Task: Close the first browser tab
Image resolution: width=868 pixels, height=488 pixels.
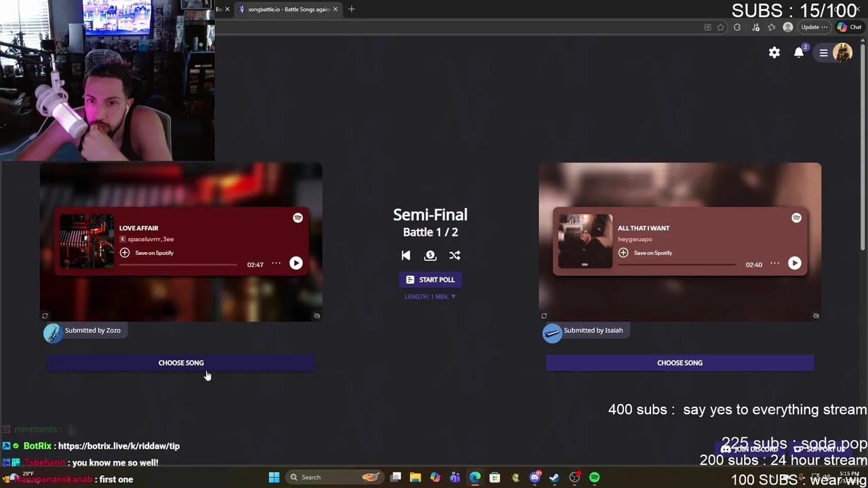Action: tap(227, 9)
